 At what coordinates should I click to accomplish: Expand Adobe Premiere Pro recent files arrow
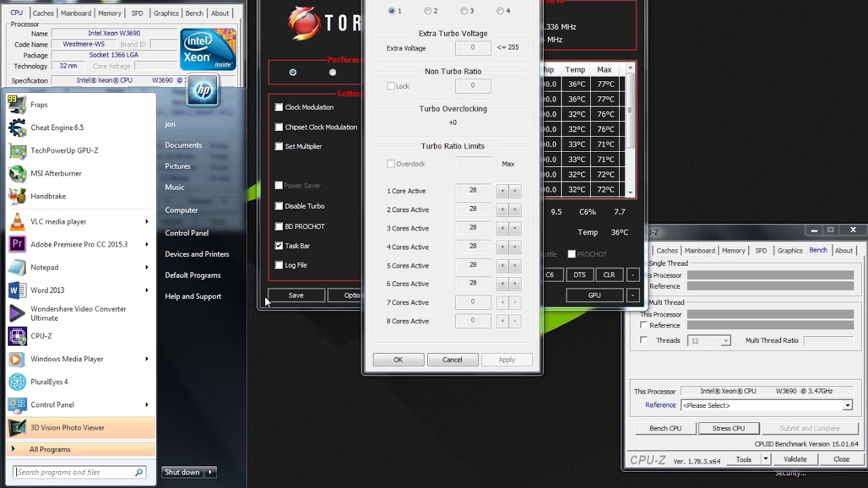point(146,244)
